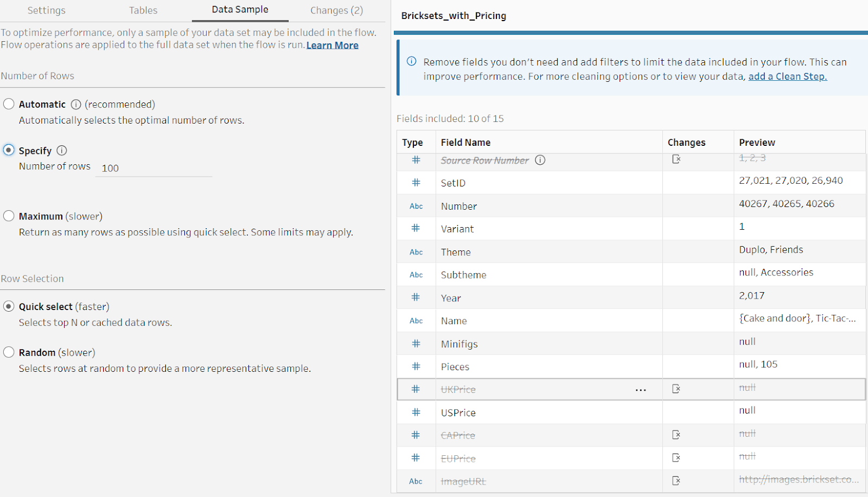The image size is (868, 497).
Task: Click the number type icon for SetID
Action: tap(416, 183)
